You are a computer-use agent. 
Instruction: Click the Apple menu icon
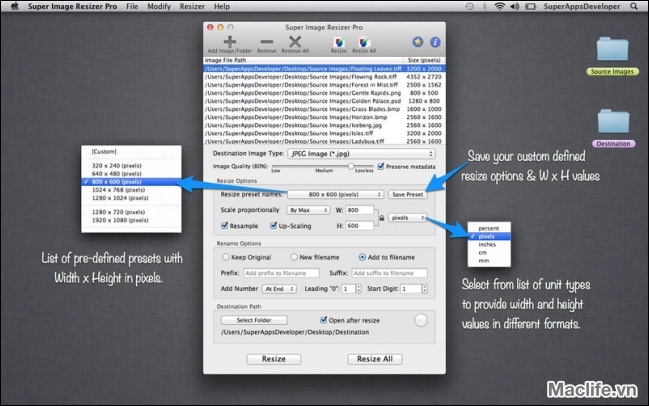15,6
